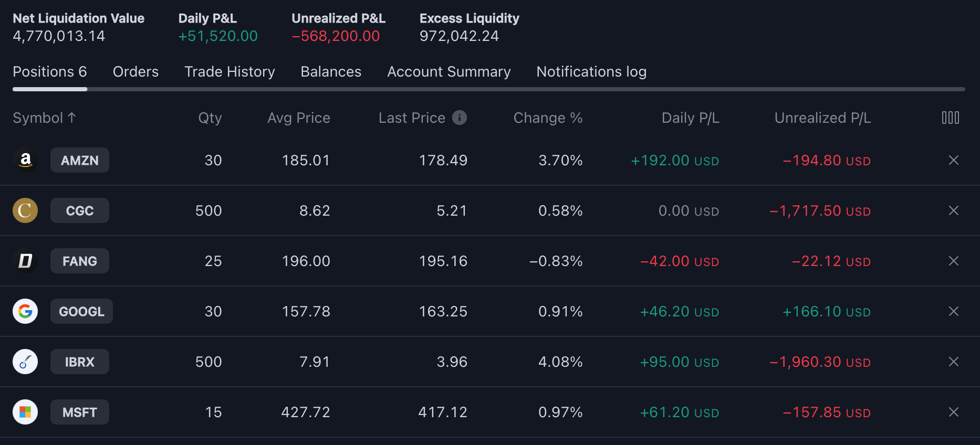Open Last Price info tooltip icon

point(460,118)
